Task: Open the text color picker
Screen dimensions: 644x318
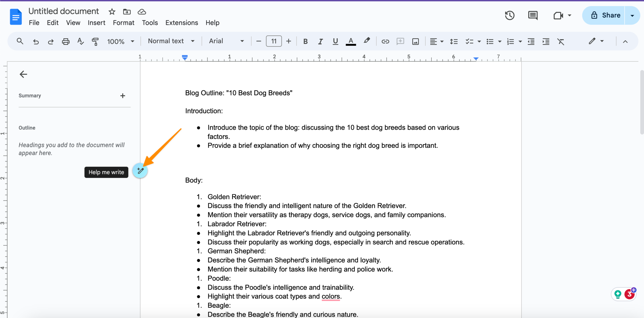Action: (x=351, y=41)
